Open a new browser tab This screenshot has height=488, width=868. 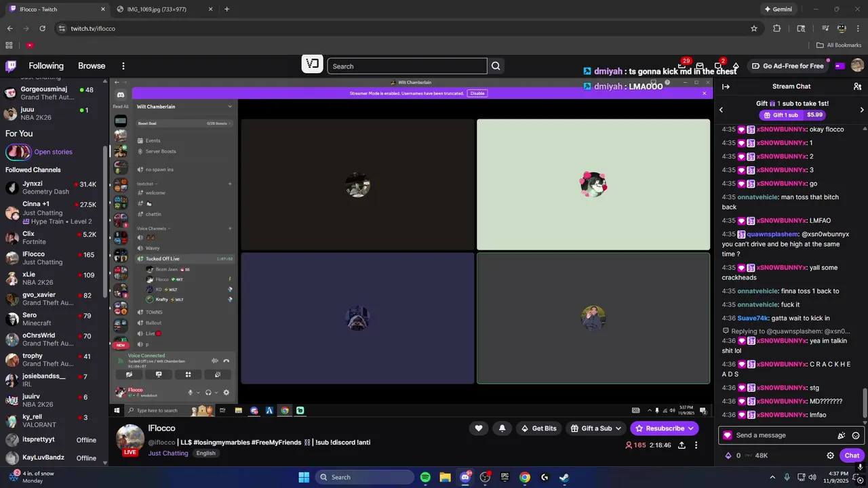click(226, 9)
